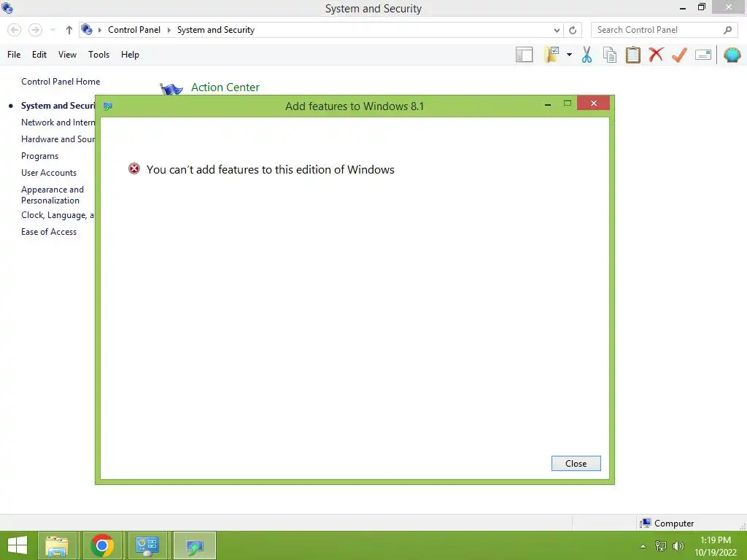
Task: Expand the arrow after Control Panel breadcrumb
Action: (x=169, y=30)
